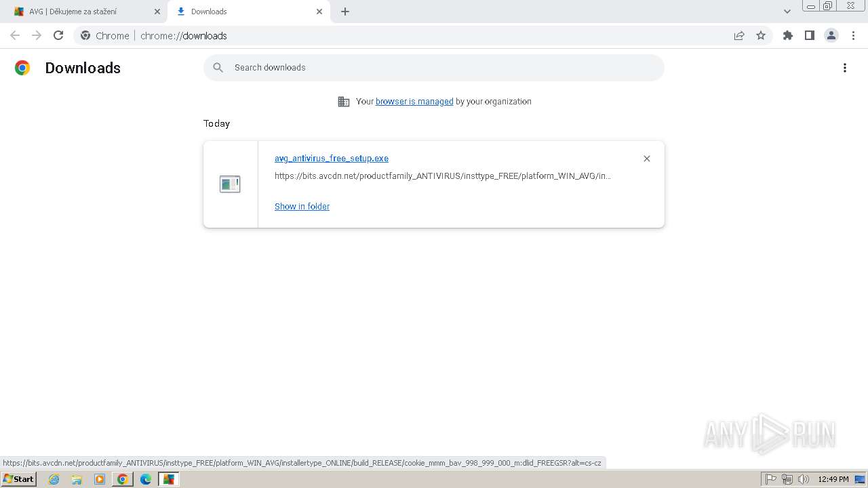Toggle the side panel icon
This screenshot has height=488, width=868.
pos(810,35)
